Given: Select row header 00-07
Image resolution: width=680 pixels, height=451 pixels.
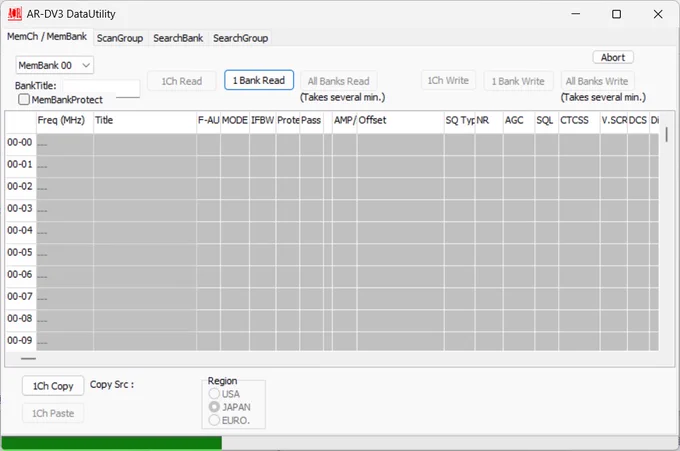Looking at the screenshot, I should click(x=20, y=297).
